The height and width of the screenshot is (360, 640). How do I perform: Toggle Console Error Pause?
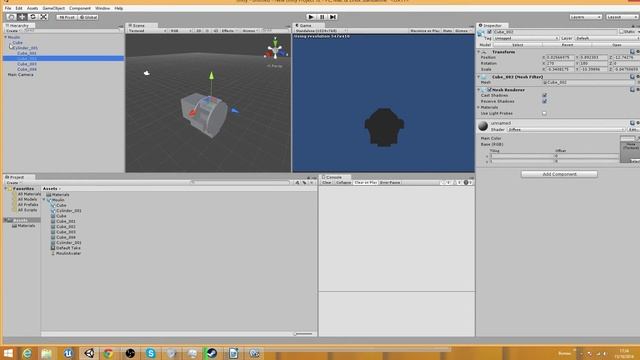tap(390, 182)
